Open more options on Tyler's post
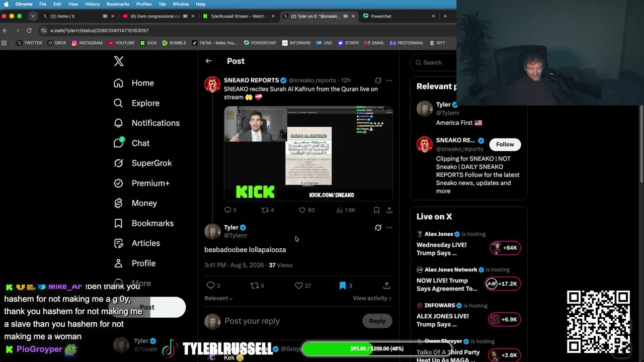The height and width of the screenshot is (362, 644). [x=389, y=228]
